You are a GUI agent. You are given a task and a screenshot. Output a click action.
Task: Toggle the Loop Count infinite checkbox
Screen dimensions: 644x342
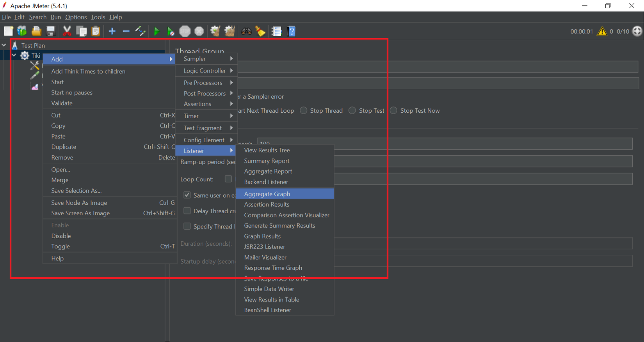point(228,179)
